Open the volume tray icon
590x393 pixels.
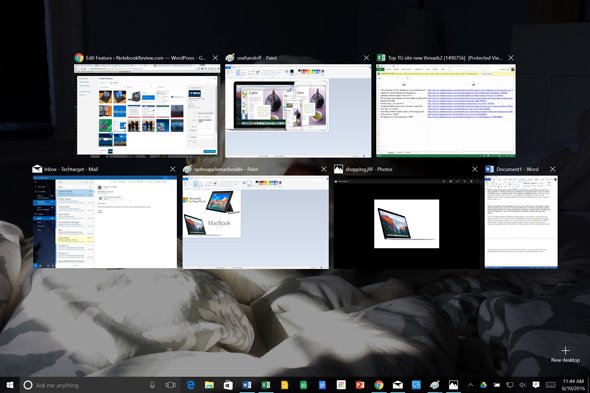pyautogui.click(x=523, y=385)
